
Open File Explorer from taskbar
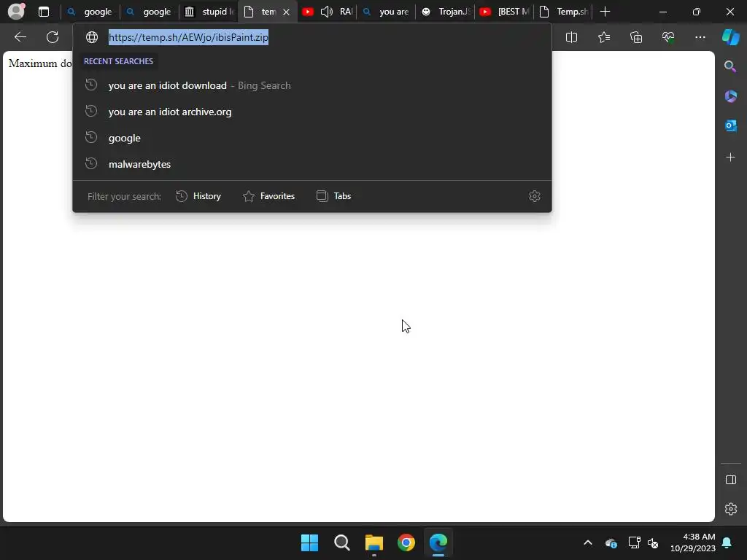coord(374,542)
